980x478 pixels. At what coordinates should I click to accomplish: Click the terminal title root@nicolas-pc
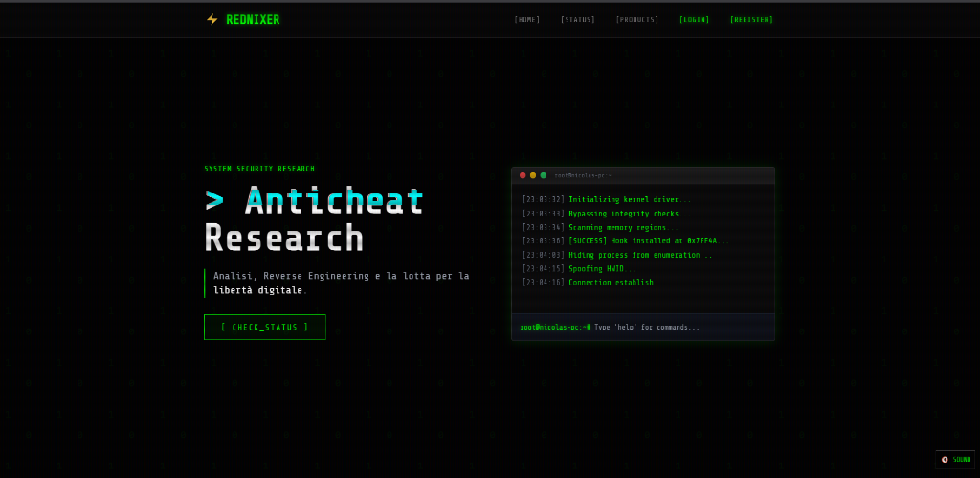tap(583, 176)
